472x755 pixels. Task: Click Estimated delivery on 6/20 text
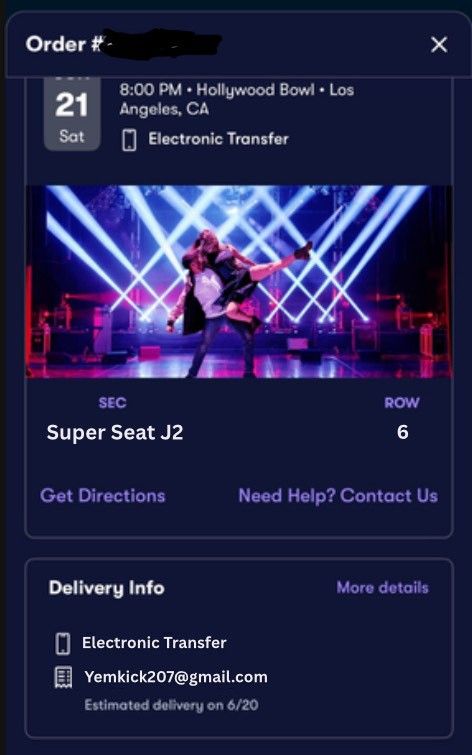pyautogui.click(x=171, y=705)
